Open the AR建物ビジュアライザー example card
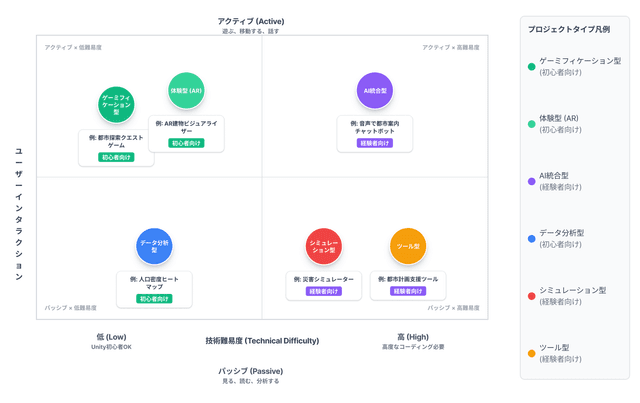The image size is (640, 403). 186,132
